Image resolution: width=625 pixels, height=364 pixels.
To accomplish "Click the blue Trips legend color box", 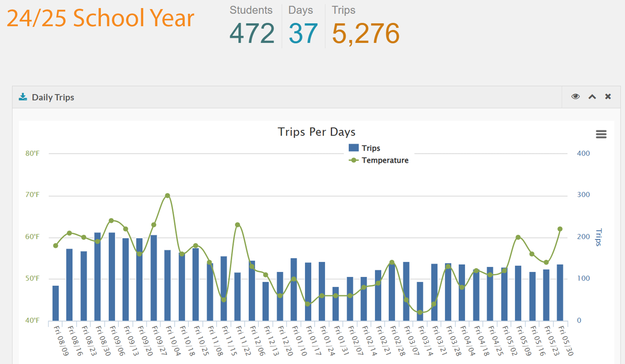I will click(353, 148).
